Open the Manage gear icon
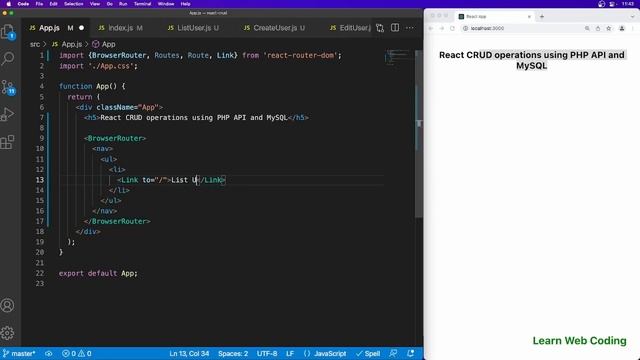 pos(7,333)
